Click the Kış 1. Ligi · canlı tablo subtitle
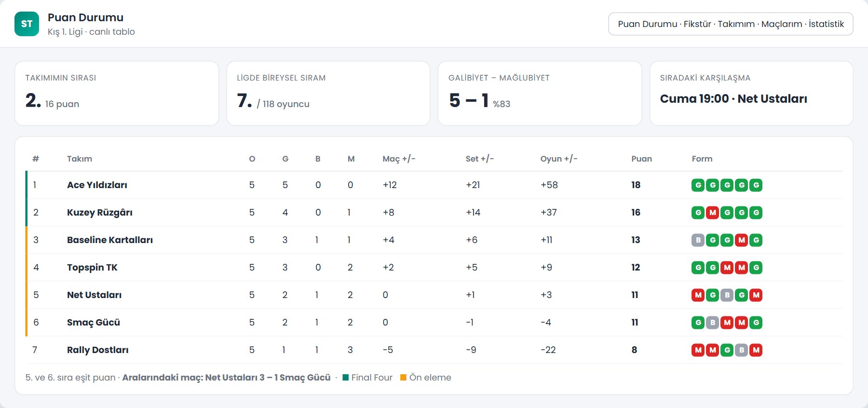 tap(91, 32)
